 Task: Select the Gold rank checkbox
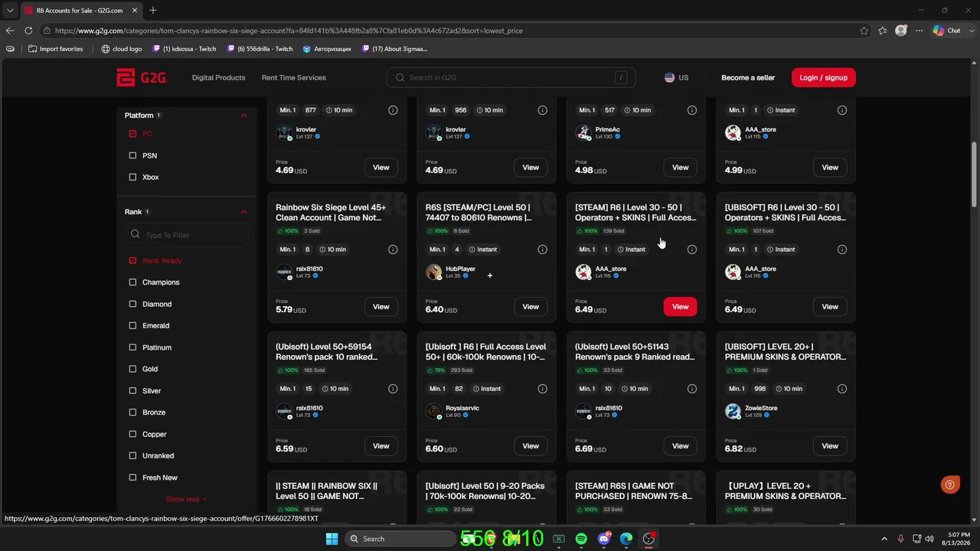click(x=132, y=369)
